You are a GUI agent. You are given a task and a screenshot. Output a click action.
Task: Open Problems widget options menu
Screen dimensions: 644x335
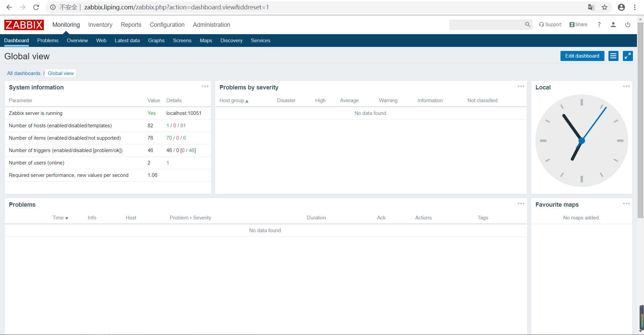(521, 204)
